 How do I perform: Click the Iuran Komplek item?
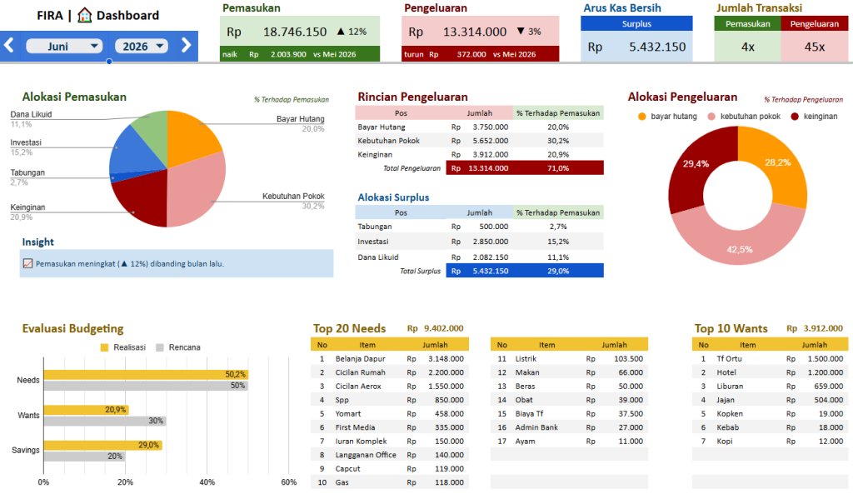361,441
